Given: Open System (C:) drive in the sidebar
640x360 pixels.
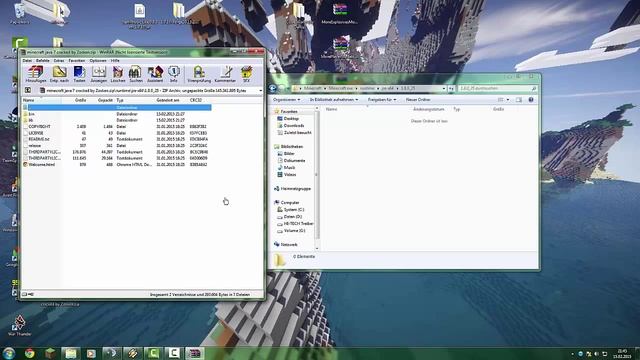Looking at the screenshot, I should pyautogui.click(x=294, y=210).
